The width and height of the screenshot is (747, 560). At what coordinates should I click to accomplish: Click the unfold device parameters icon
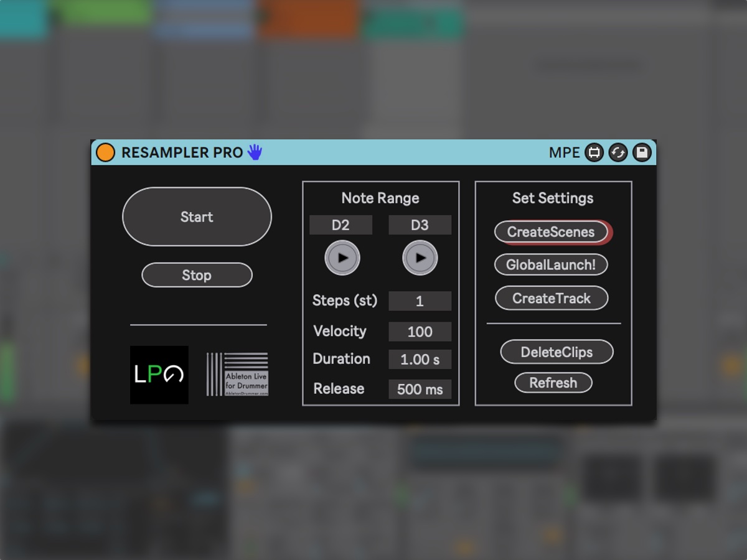pos(593,152)
